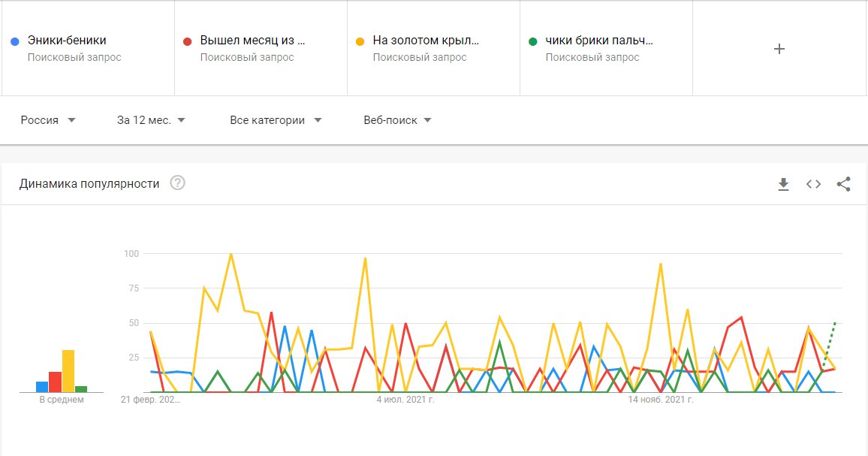This screenshot has height=456, width=868.
Task: Open the embed code icon
Action: (x=813, y=184)
